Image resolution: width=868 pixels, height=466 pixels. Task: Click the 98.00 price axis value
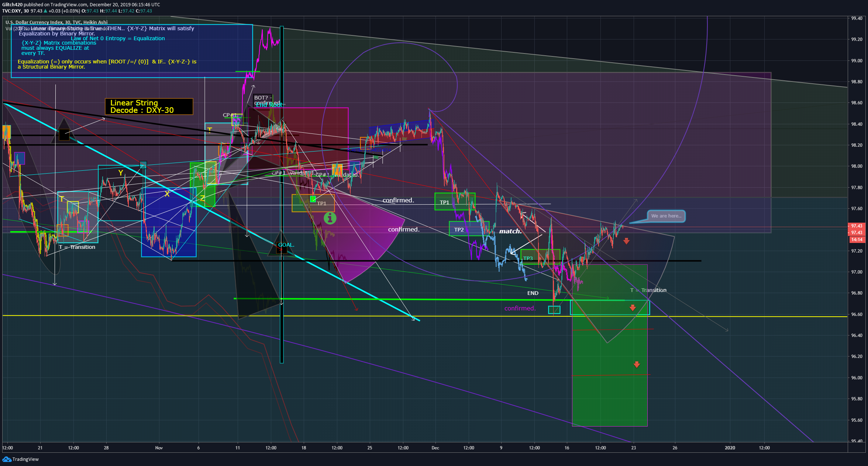(x=857, y=166)
